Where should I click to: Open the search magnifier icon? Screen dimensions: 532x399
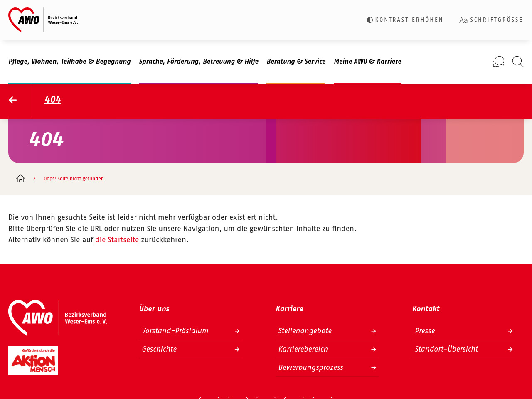pos(518,62)
